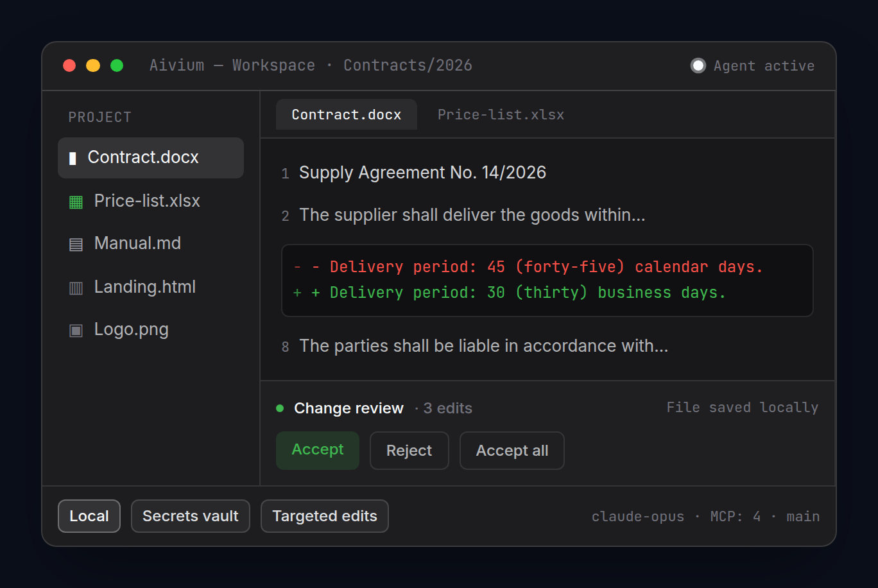Switch to the Price-list.xlsx editor tab
878x588 pixels.
[x=501, y=114]
